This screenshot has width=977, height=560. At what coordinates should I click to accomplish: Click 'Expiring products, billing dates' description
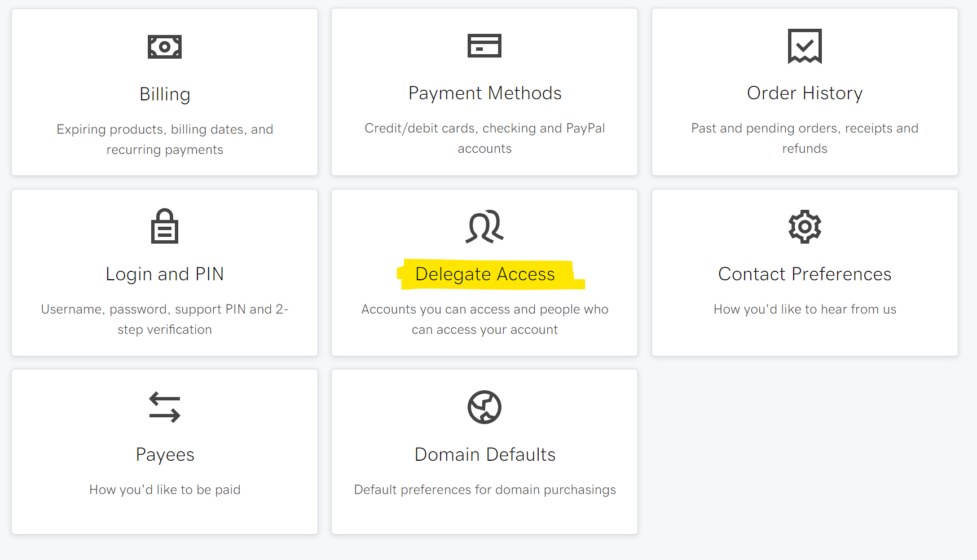tap(165, 139)
